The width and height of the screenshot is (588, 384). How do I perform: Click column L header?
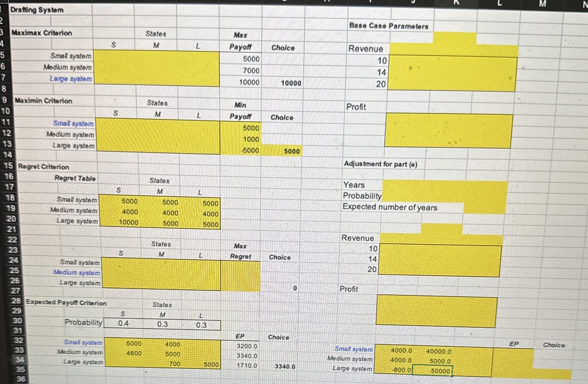[x=499, y=3]
